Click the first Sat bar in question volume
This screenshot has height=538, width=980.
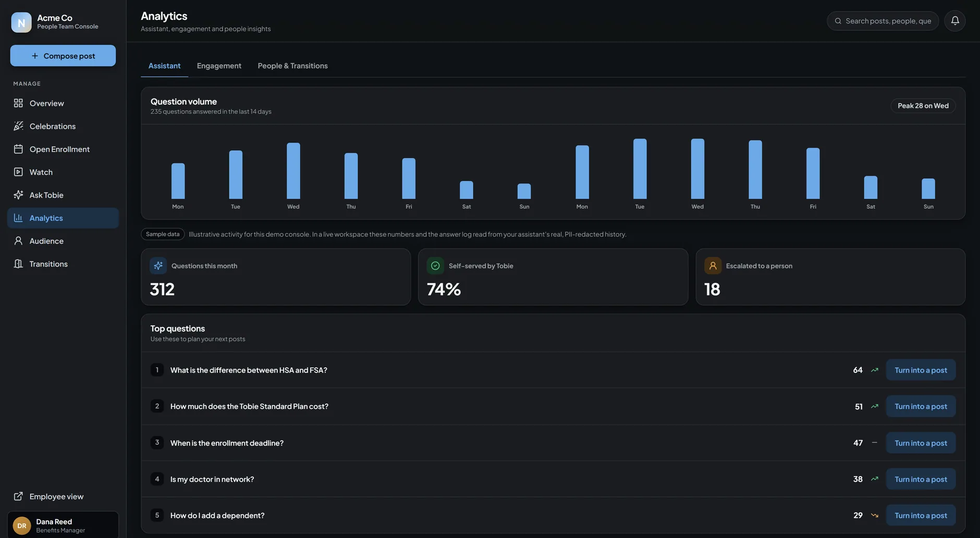coord(467,190)
